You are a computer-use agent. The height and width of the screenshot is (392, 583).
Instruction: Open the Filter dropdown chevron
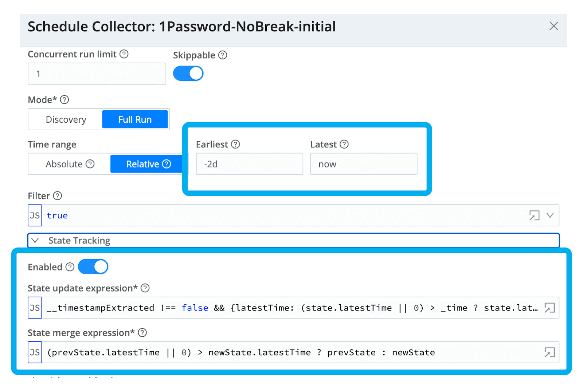(x=550, y=215)
